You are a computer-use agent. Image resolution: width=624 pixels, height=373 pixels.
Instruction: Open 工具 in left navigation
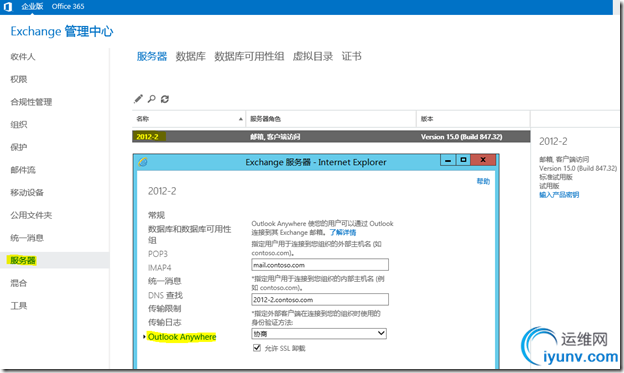click(x=19, y=306)
